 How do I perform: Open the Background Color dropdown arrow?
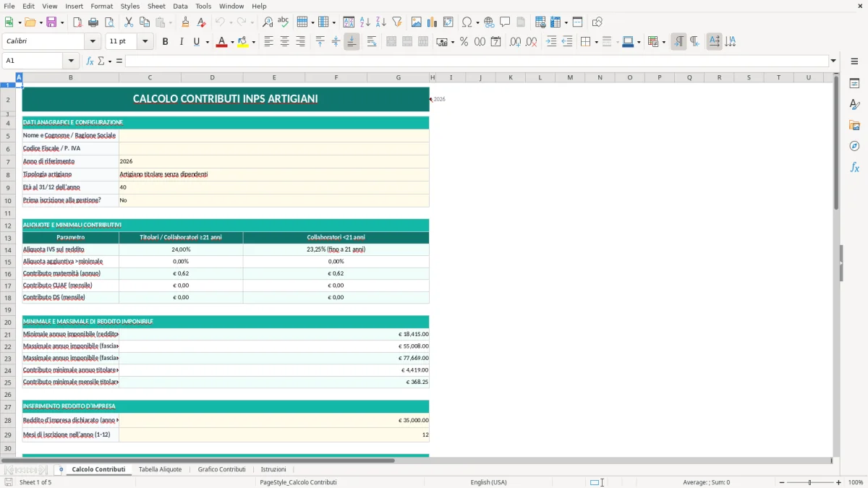click(x=254, y=42)
